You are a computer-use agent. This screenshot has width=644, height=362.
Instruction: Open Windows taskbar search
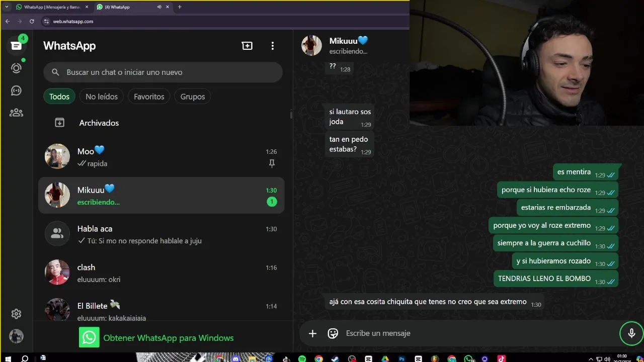24,358
